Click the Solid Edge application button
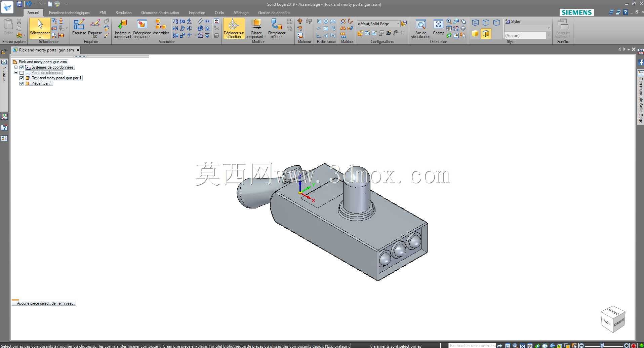This screenshot has height=348, width=644. 7,7
